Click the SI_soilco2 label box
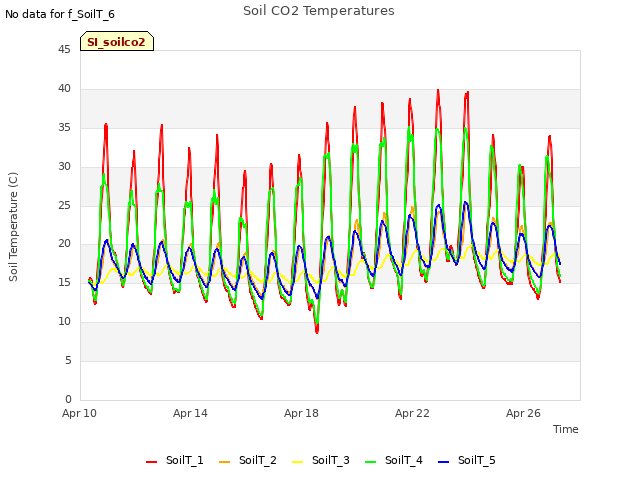Image resolution: width=640 pixels, height=480 pixels. [117, 41]
